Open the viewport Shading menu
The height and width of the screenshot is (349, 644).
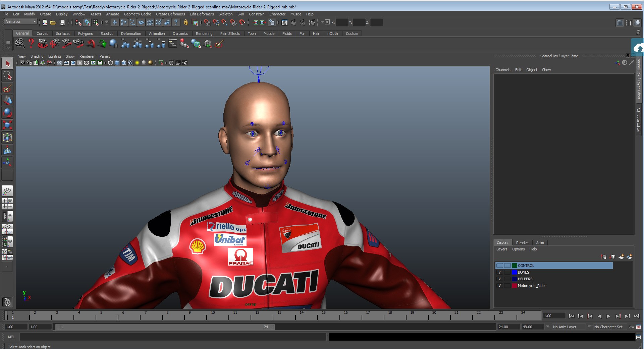(37, 56)
